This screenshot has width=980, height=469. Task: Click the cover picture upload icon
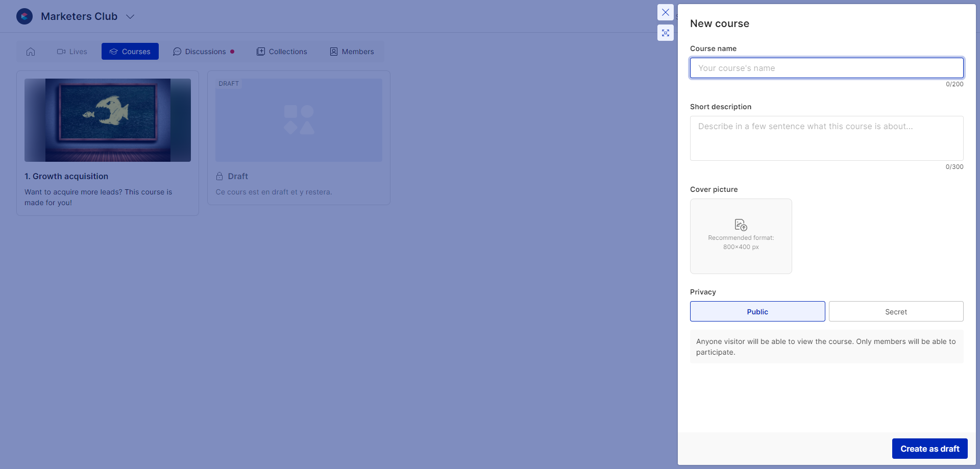click(x=741, y=225)
